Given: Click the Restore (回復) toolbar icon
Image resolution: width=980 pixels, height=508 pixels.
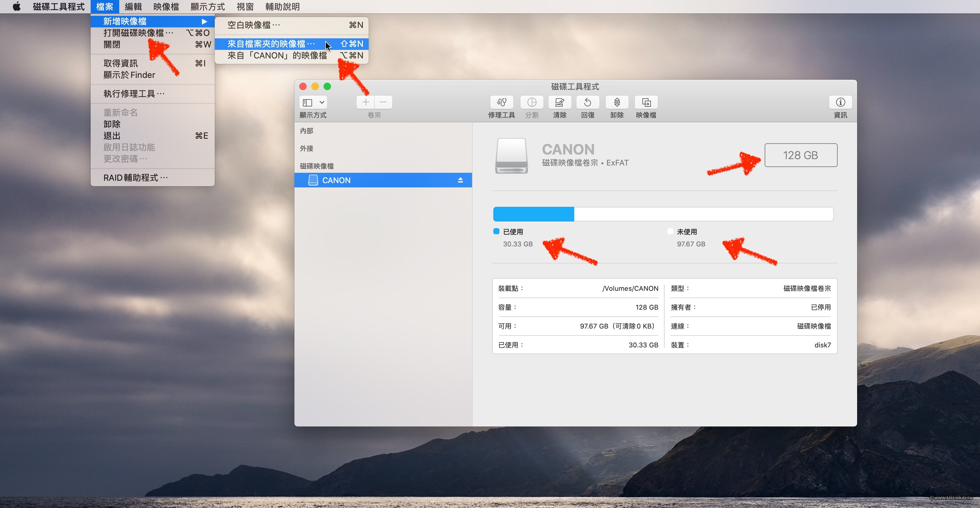Looking at the screenshot, I should (x=587, y=103).
